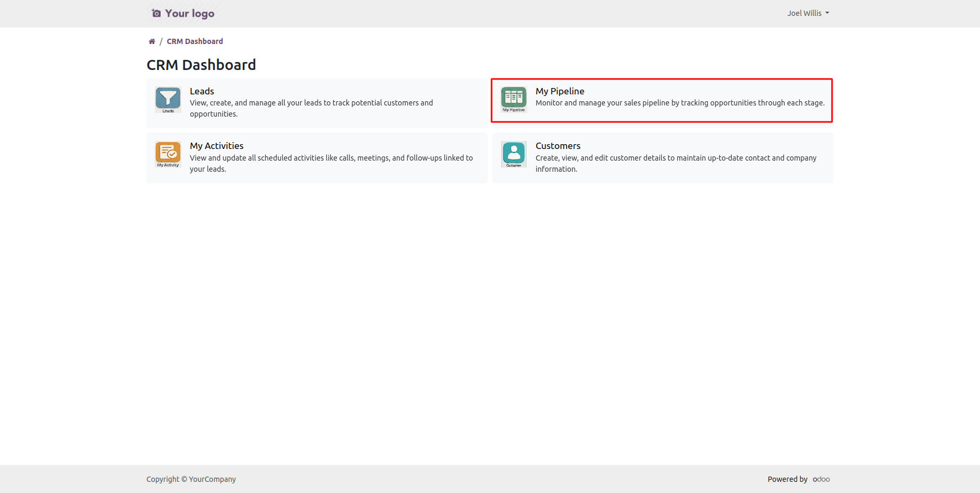The height and width of the screenshot is (493, 980).
Task: Click the Powered by footer text
Action: (x=787, y=479)
